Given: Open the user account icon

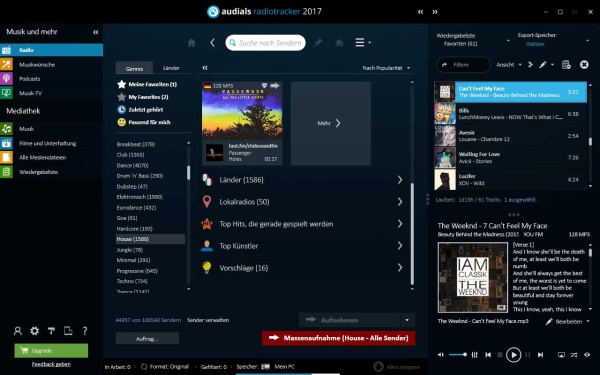Looking at the screenshot, I should click(18, 331).
